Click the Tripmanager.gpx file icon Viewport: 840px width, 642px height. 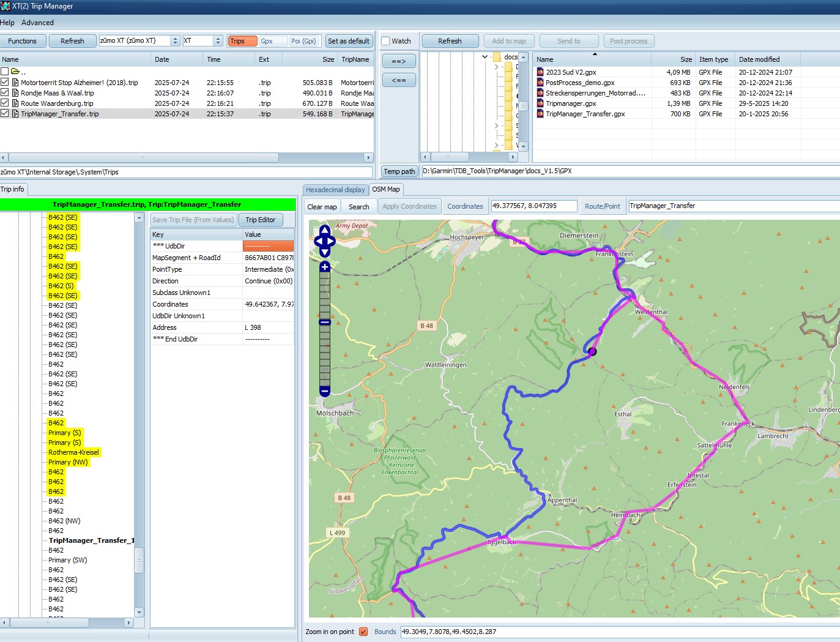point(540,103)
